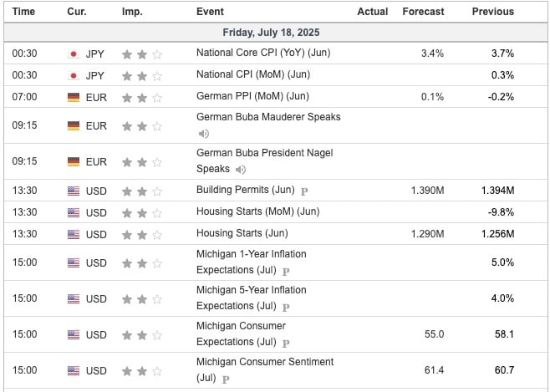Click the 1.390M Building Permits forecast
The image size is (550, 392).
pyautogui.click(x=428, y=191)
